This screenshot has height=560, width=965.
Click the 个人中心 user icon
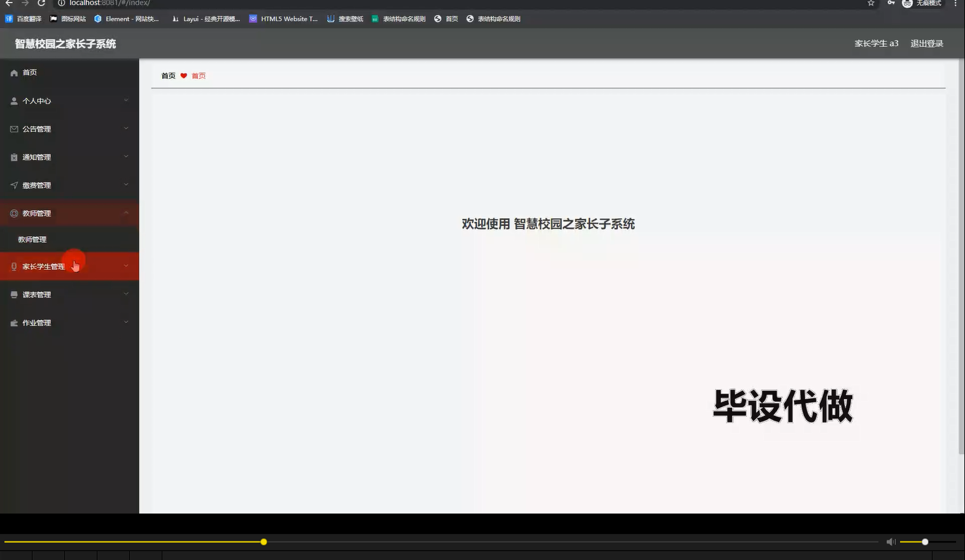click(13, 101)
